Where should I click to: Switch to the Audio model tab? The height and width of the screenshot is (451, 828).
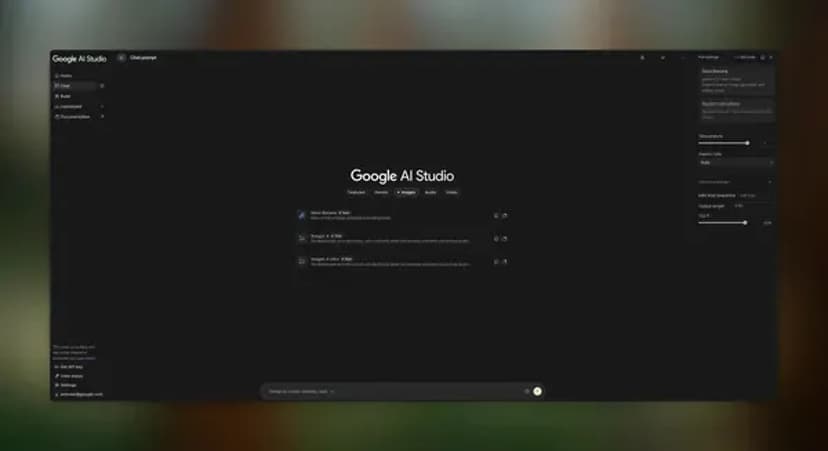coord(431,192)
